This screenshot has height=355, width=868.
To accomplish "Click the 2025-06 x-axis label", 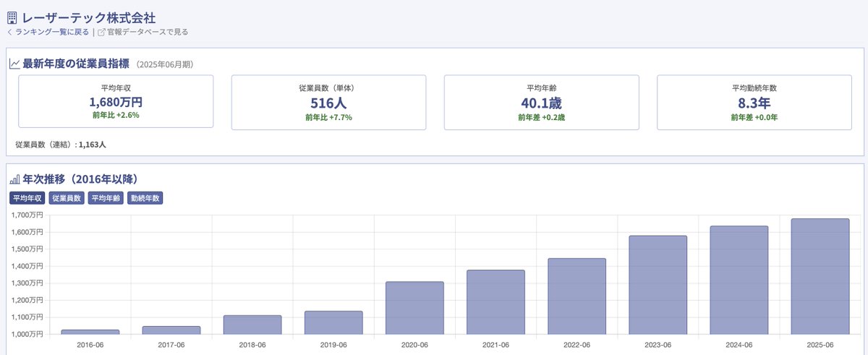I will point(820,345).
